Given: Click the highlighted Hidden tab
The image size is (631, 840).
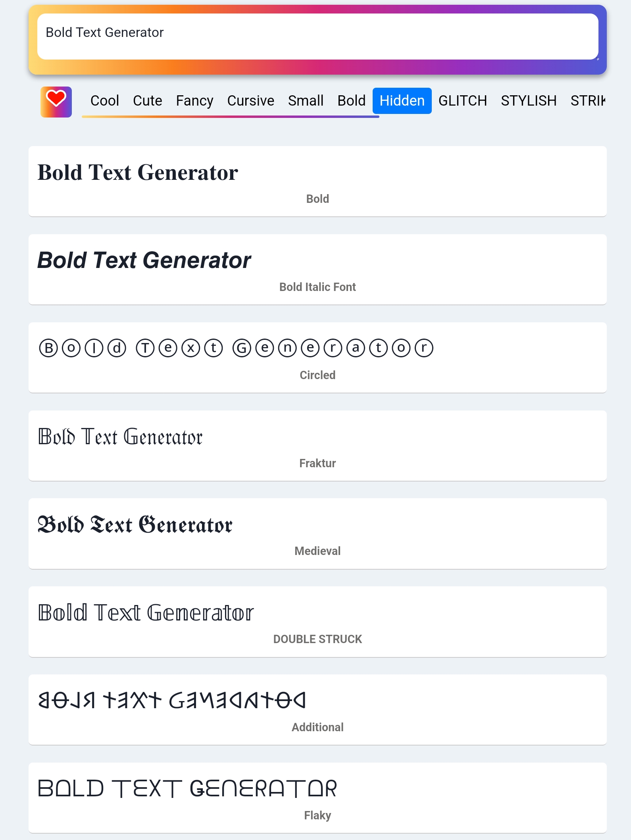Looking at the screenshot, I should click(402, 101).
